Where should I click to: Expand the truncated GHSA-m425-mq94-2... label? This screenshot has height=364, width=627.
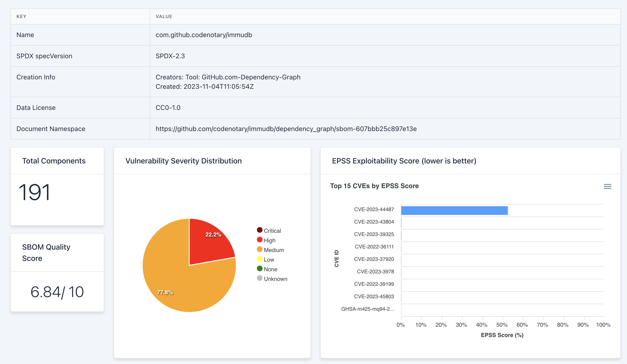tap(368, 309)
